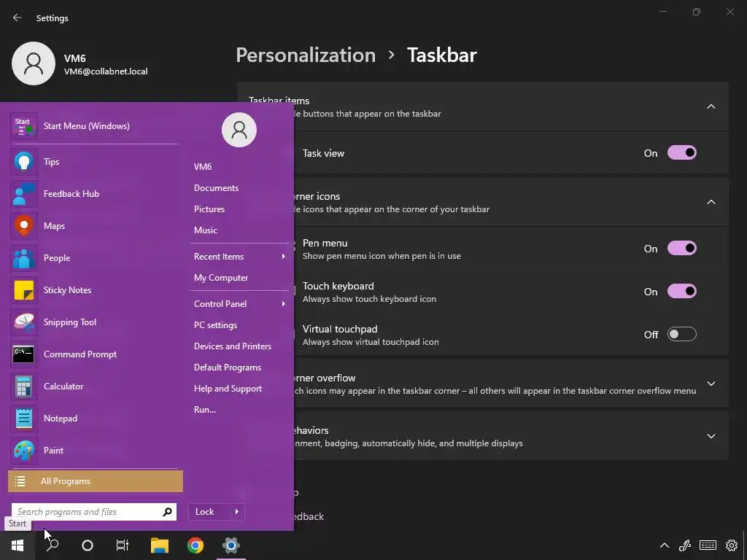This screenshot has width=747, height=560.
Task: Disable the Pen menu toggle
Action: 682,248
